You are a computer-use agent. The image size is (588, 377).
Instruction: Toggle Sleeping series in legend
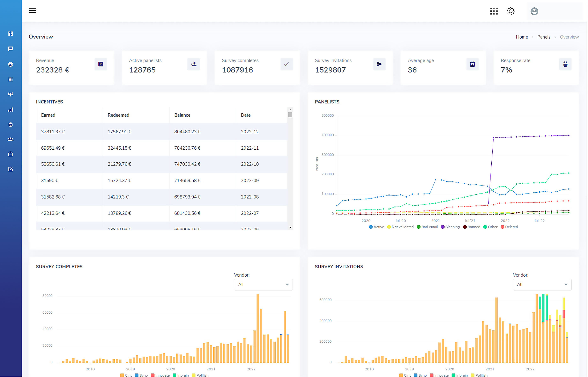pyautogui.click(x=451, y=227)
